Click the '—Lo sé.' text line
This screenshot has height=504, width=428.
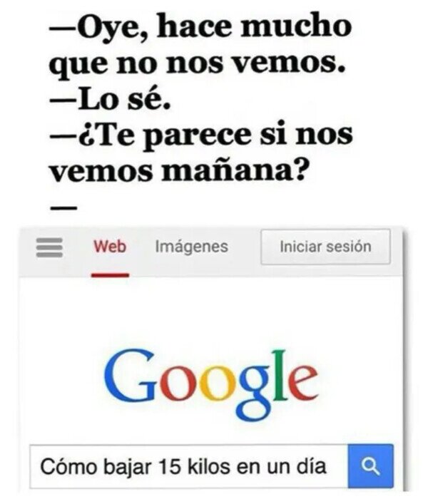(x=110, y=100)
